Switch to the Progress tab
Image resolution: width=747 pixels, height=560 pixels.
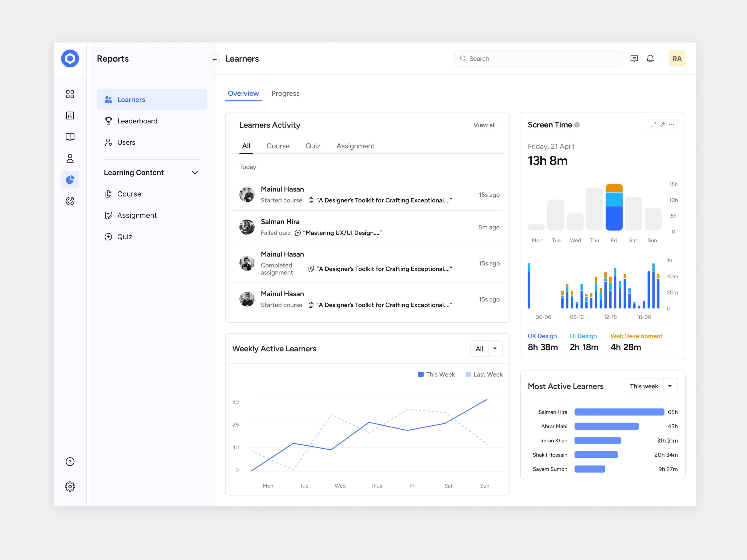click(x=285, y=94)
